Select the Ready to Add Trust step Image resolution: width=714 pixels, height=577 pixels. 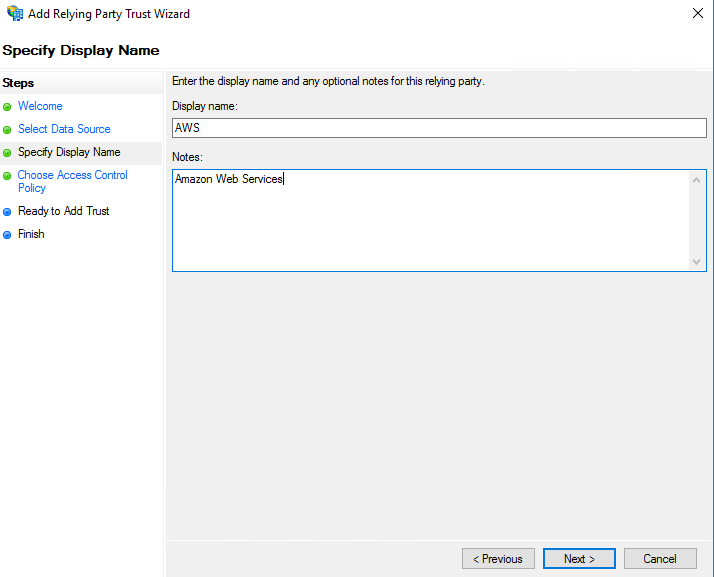coord(63,211)
